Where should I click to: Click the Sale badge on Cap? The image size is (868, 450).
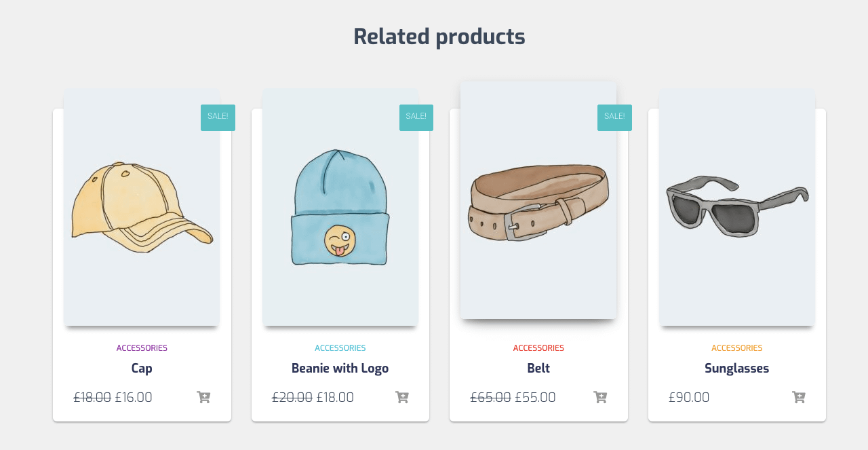218,117
